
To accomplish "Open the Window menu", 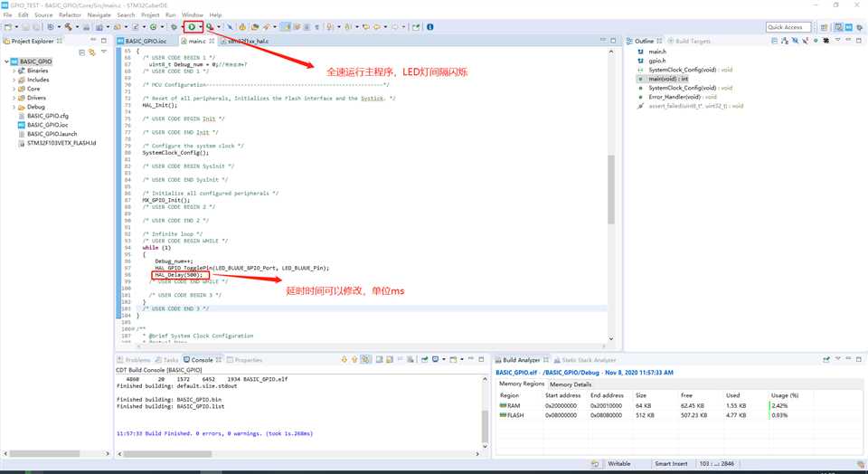I will tap(192, 15).
